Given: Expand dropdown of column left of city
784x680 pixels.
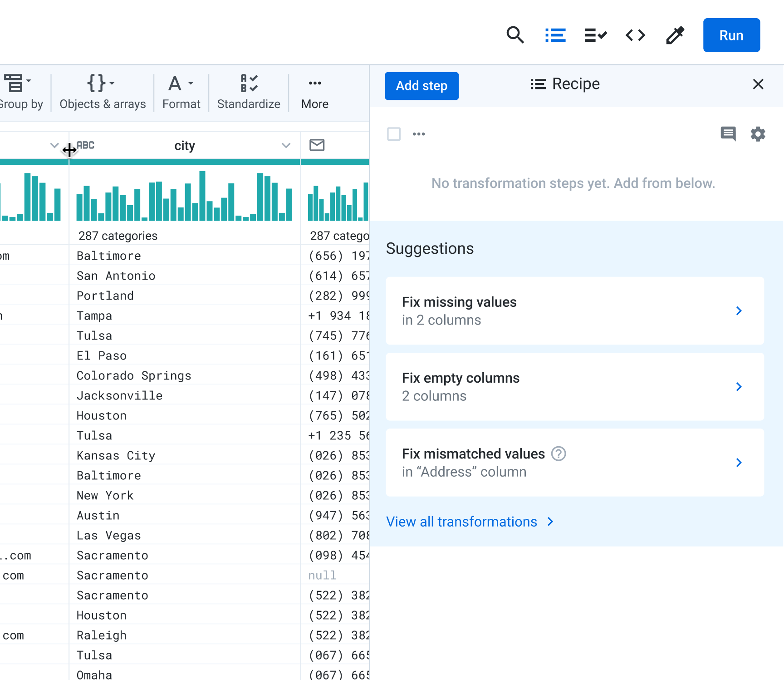Looking at the screenshot, I should pos(54,145).
